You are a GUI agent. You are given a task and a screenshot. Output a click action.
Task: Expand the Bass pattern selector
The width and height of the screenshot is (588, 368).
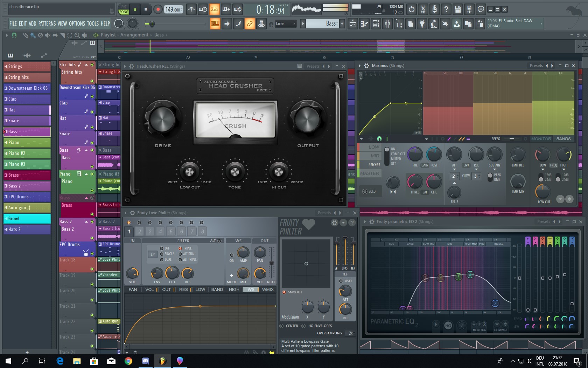pyautogui.click(x=303, y=24)
